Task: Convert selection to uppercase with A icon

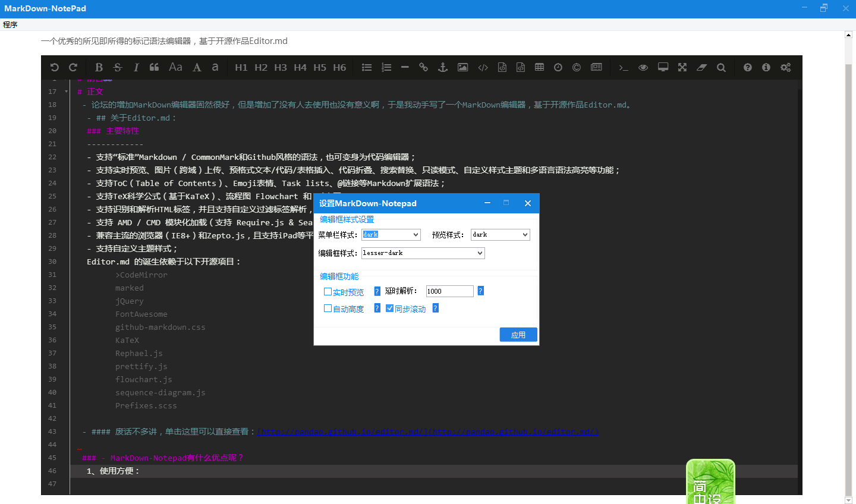Action: [197, 67]
